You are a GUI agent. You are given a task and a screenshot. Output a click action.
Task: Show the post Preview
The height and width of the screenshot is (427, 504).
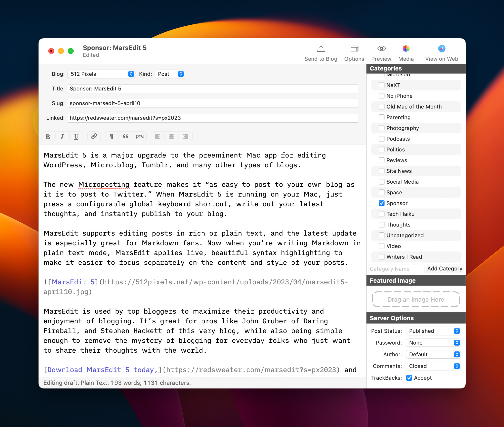(381, 49)
